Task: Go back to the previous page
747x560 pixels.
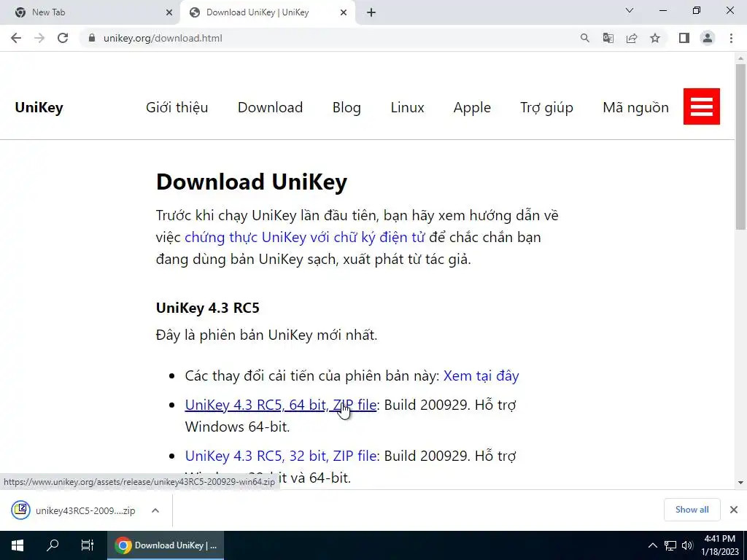Action: pos(16,38)
